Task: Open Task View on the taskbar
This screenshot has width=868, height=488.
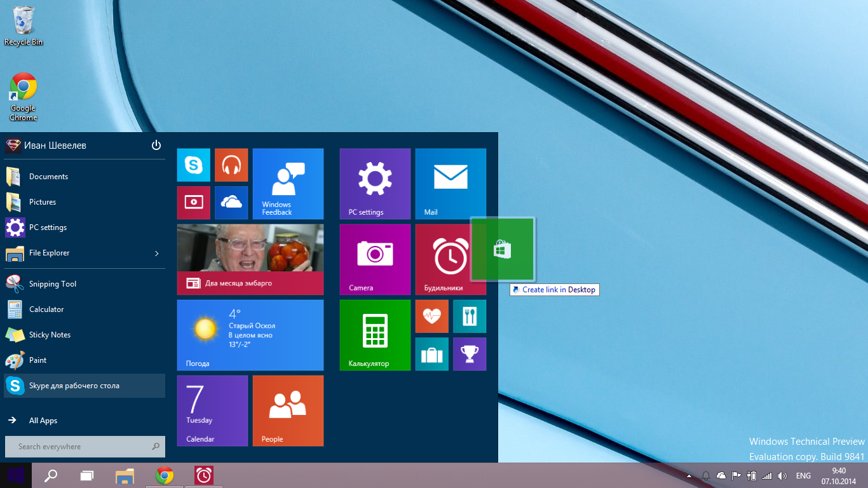Action: (87, 475)
